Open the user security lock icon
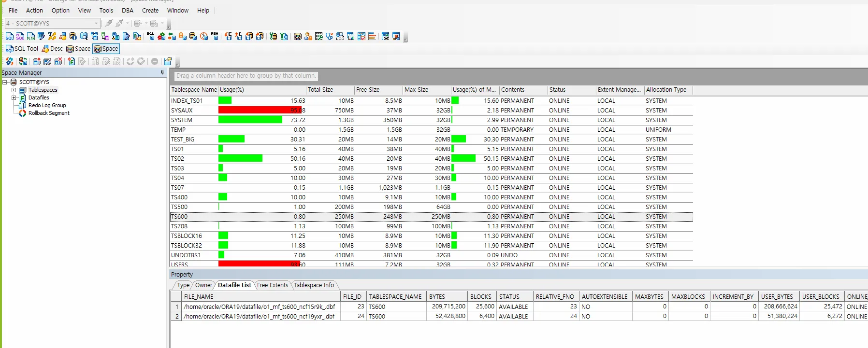The image size is (868, 348). [x=308, y=36]
